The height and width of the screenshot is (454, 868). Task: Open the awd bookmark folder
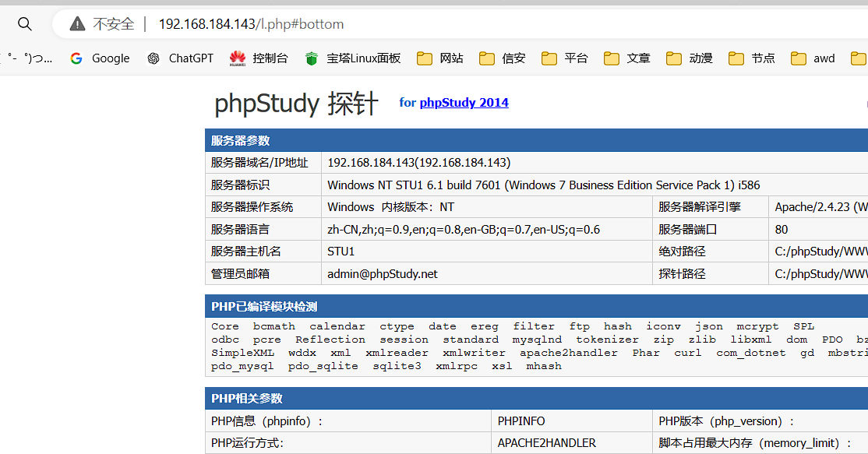click(813, 58)
